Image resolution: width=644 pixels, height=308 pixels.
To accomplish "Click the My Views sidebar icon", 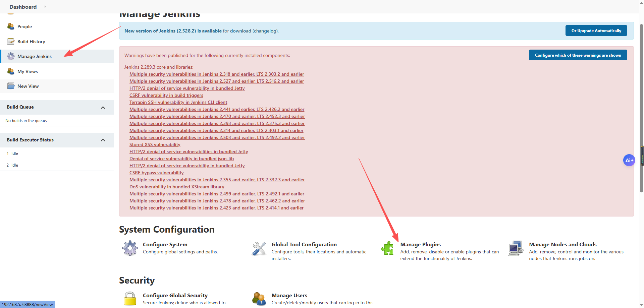I will [11, 71].
